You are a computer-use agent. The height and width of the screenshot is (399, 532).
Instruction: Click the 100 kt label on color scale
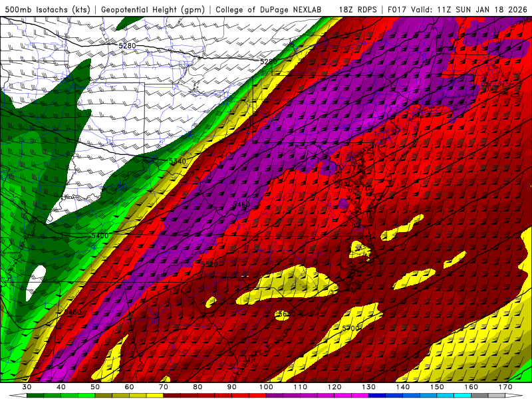click(266, 387)
